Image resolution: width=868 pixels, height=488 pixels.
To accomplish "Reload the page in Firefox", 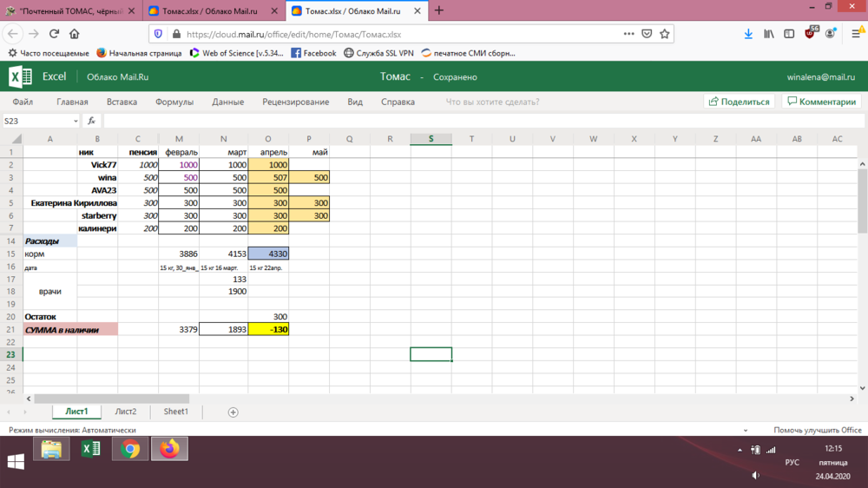I will click(54, 34).
